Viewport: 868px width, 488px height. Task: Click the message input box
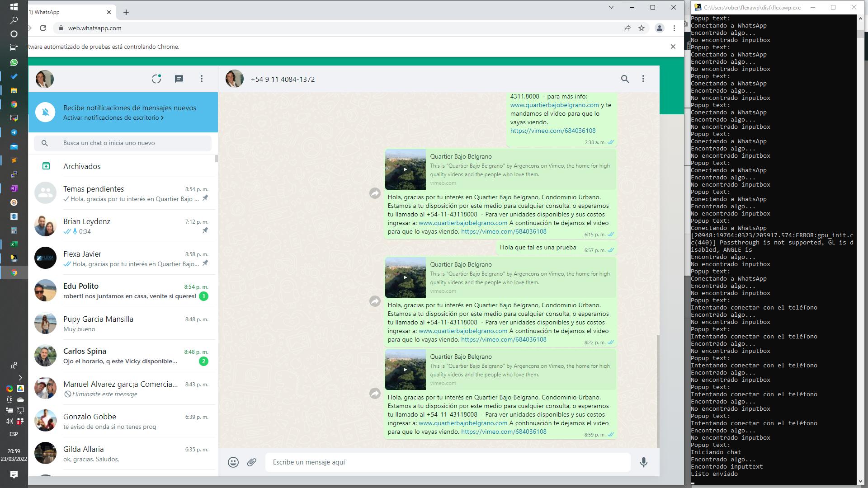(x=448, y=462)
